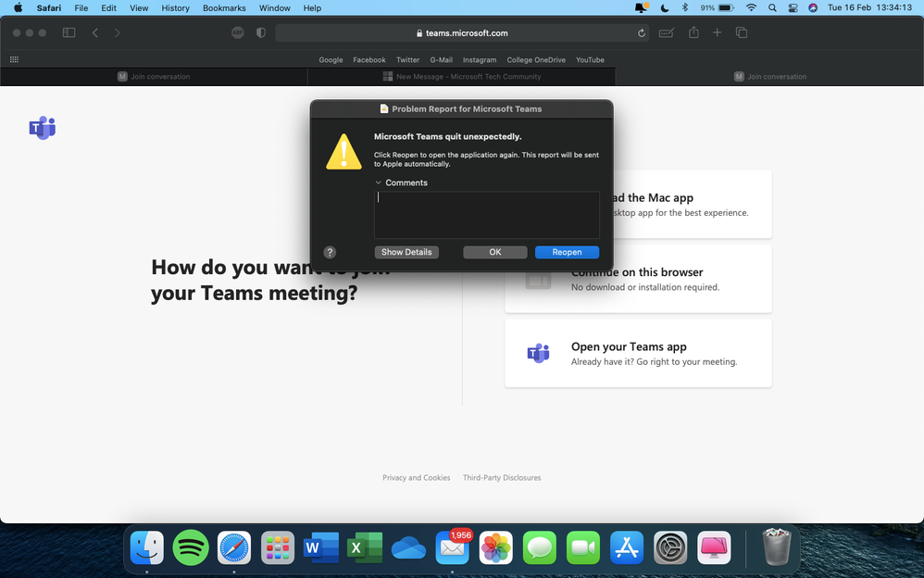Image resolution: width=924 pixels, height=578 pixels.
Task: Click the Safari Share icon
Action: (x=693, y=32)
